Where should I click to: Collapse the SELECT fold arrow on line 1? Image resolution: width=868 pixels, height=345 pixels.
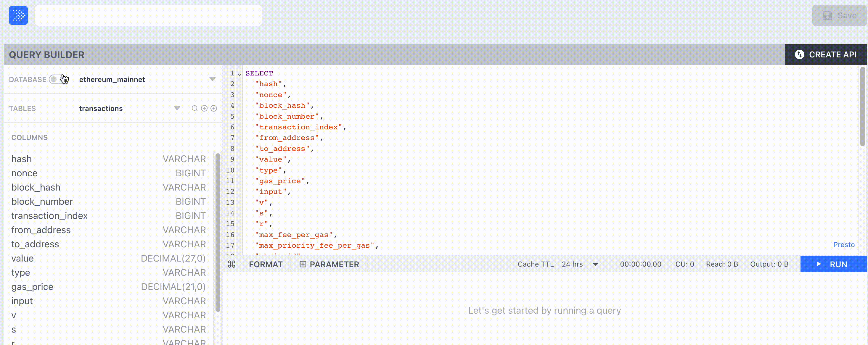(x=239, y=74)
